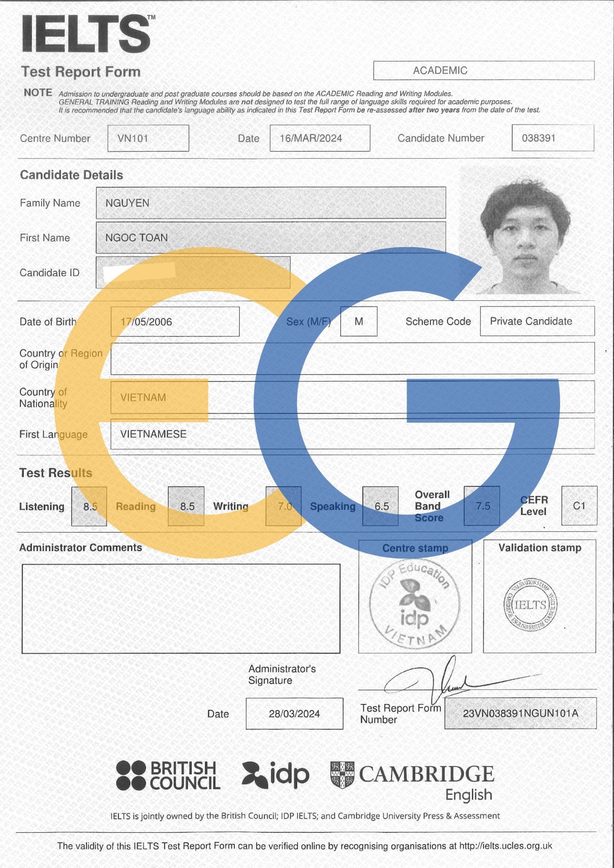Select the Test Report Form Number field
This screenshot has height=868, width=614.
tap(520, 713)
